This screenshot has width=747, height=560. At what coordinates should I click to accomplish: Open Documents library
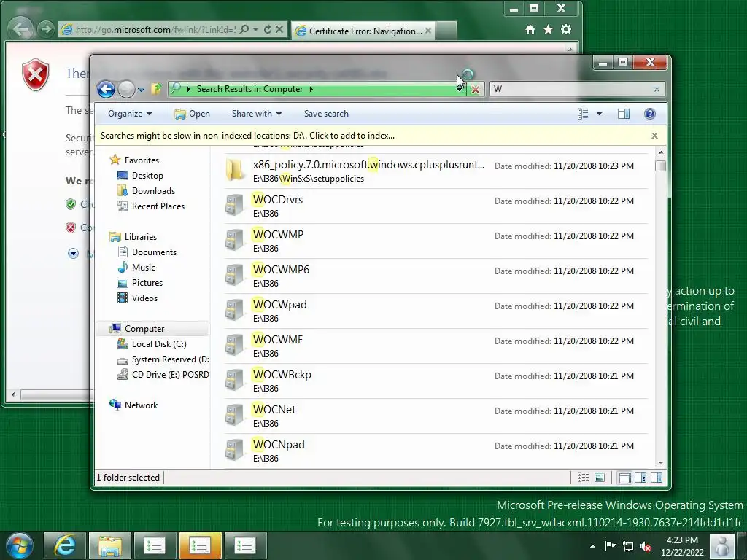154,252
